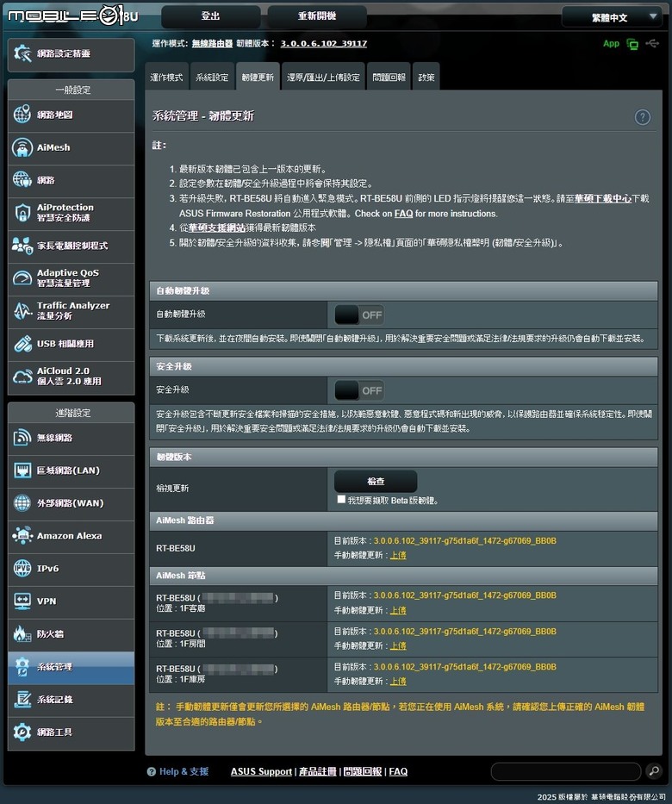Click the 無線路由器 operation mode link
Screen dimensions: 672x804
click(x=212, y=44)
